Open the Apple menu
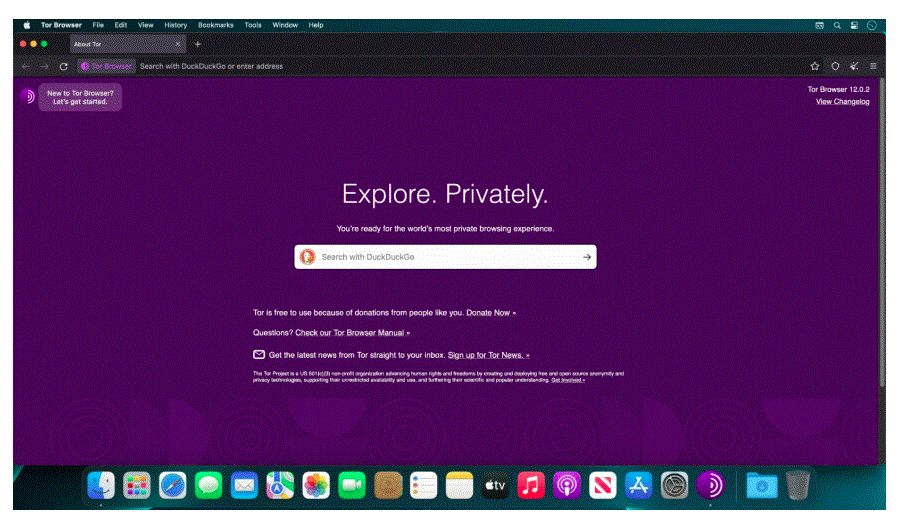The width and height of the screenshot is (901, 526). tap(26, 25)
